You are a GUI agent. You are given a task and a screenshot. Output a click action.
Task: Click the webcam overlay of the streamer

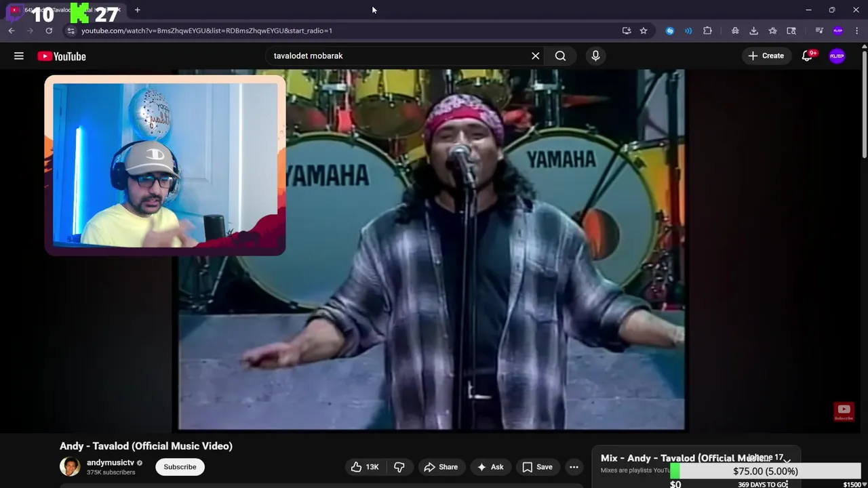tap(165, 165)
